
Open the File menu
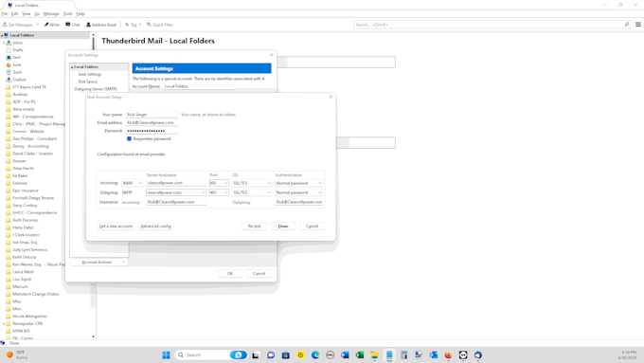[4, 13]
